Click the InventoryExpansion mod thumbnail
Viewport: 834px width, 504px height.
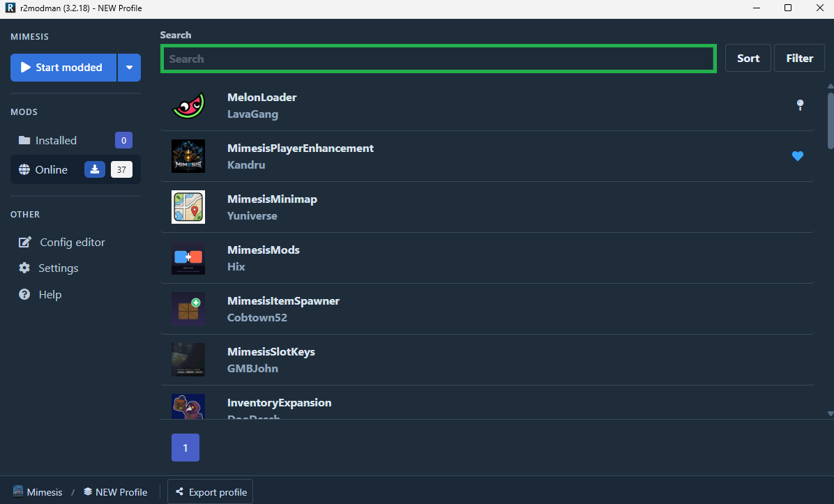[188, 406]
